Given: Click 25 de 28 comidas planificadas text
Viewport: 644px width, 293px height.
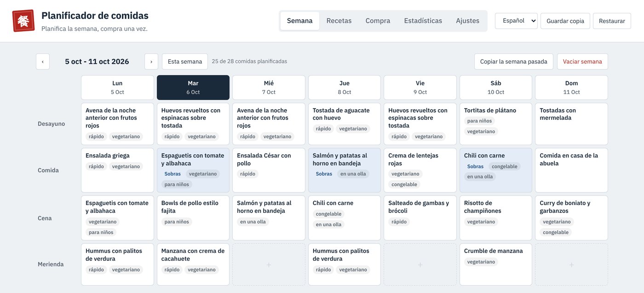Looking at the screenshot, I should 249,61.
